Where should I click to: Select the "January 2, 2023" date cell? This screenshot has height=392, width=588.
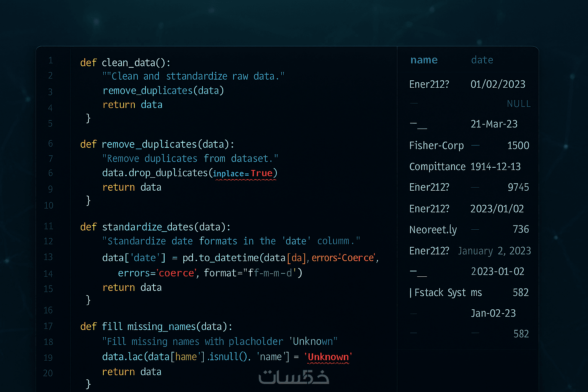click(494, 251)
